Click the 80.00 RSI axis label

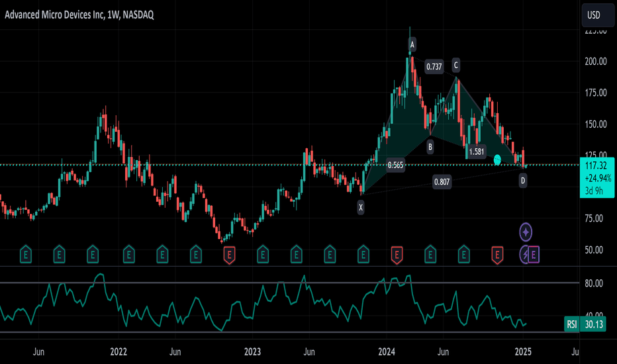coord(594,283)
